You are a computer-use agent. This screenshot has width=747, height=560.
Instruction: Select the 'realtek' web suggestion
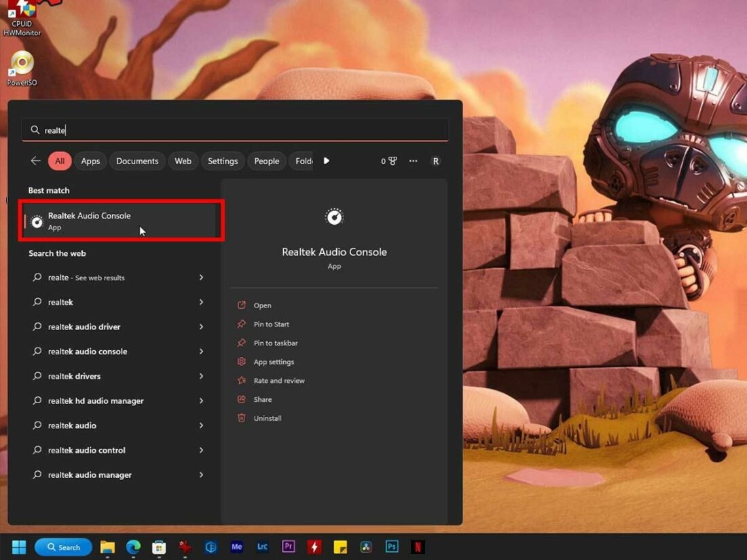(x=119, y=302)
